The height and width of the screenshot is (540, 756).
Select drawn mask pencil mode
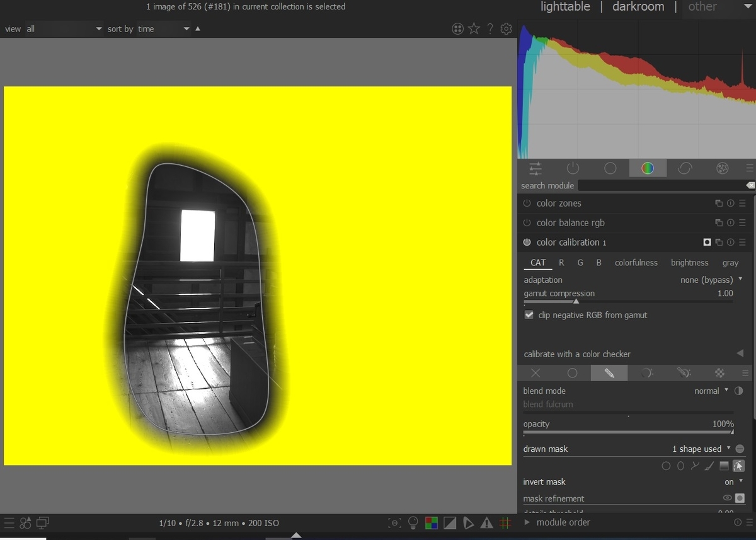tap(609, 373)
